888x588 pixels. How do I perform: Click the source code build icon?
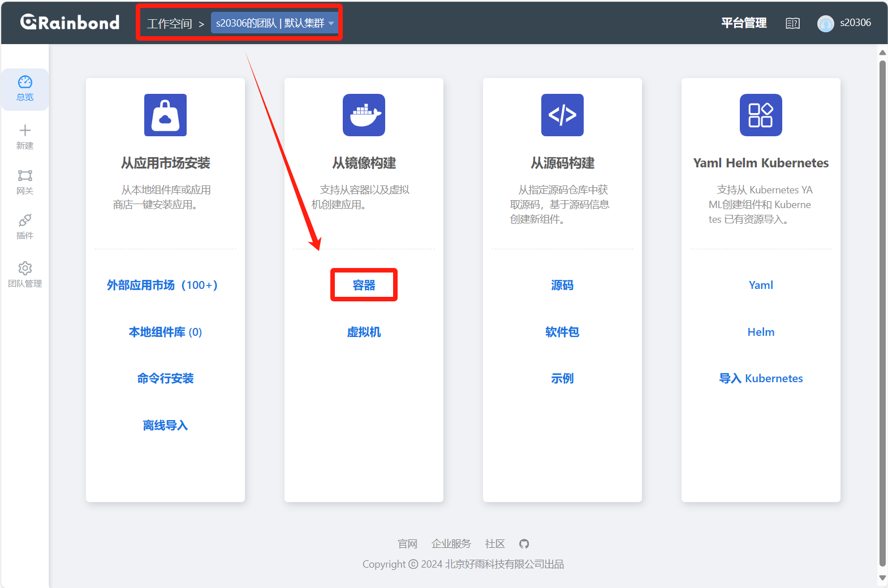[x=562, y=115]
